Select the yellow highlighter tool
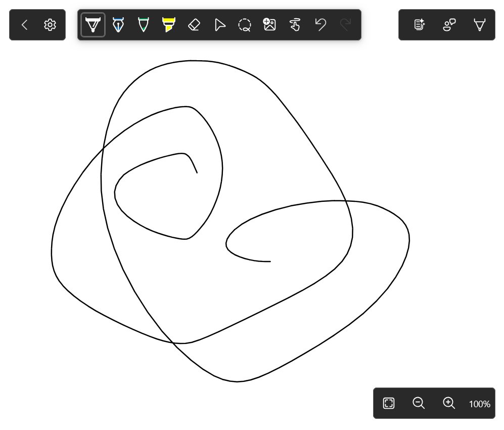Image resolution: width=504 pixels, height=430 pixels. (x=168, y=24)
